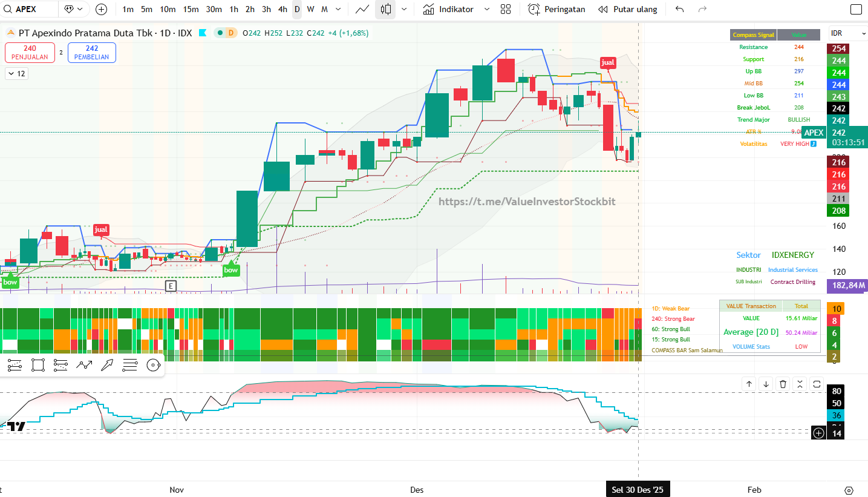The image size is (868, 497).
Task: Switch to the 4h timeframe
Action: [x=282, y=9]
